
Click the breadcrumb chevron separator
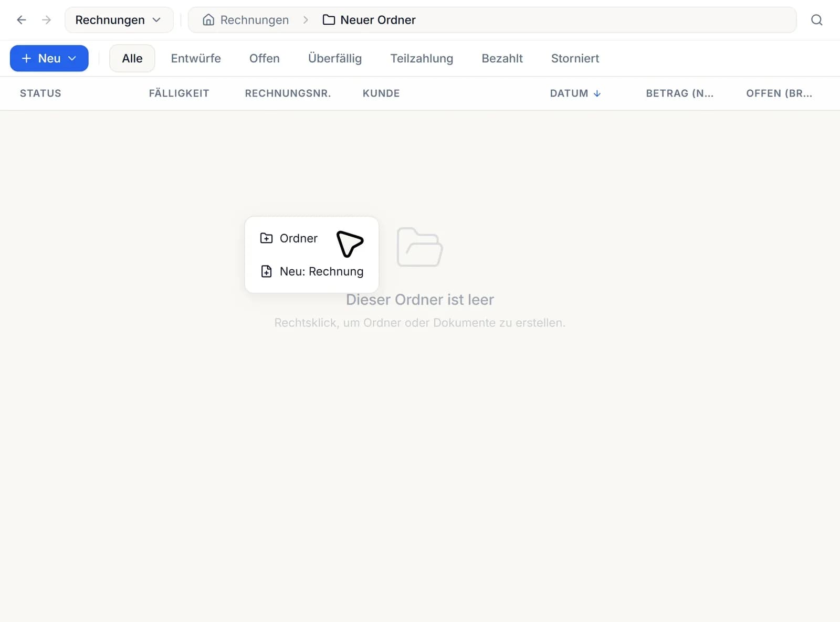[306, 20]
